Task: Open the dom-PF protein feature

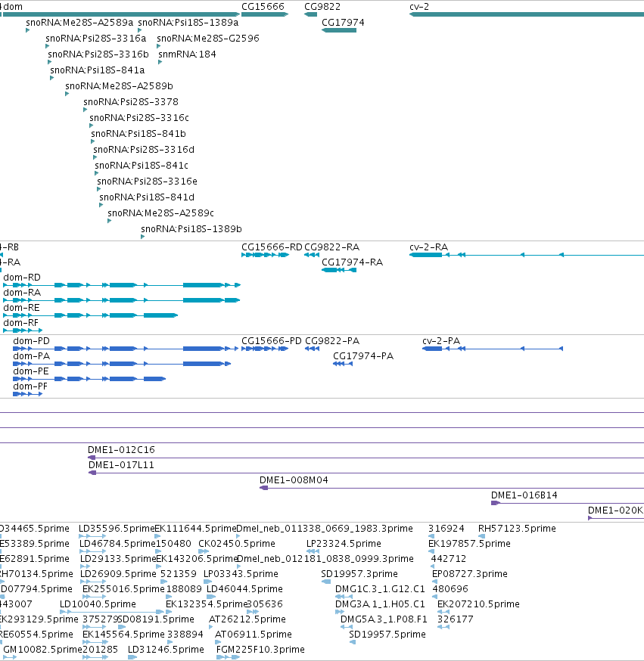Action: pyautogui.click(x=27, y=394)
